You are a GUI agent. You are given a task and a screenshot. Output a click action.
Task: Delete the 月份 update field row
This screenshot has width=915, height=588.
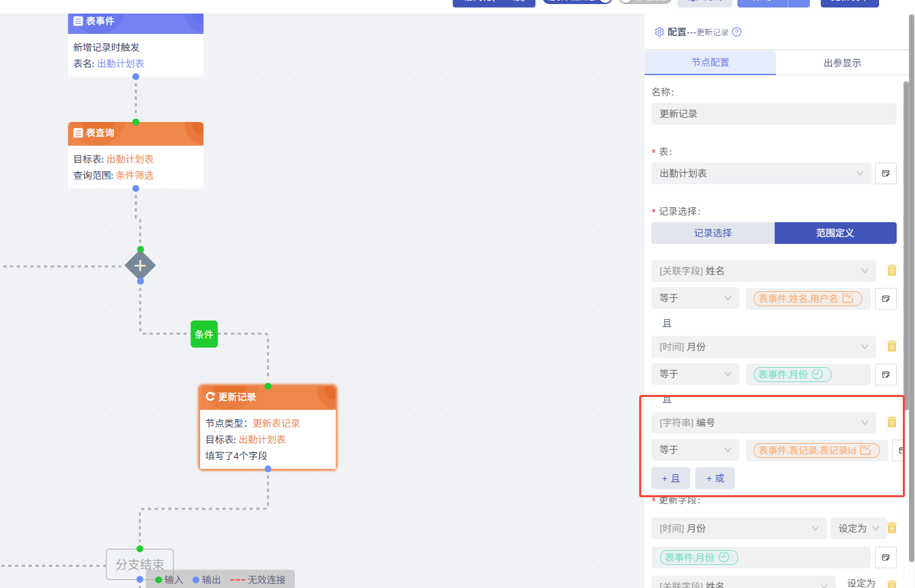(892, 528)
